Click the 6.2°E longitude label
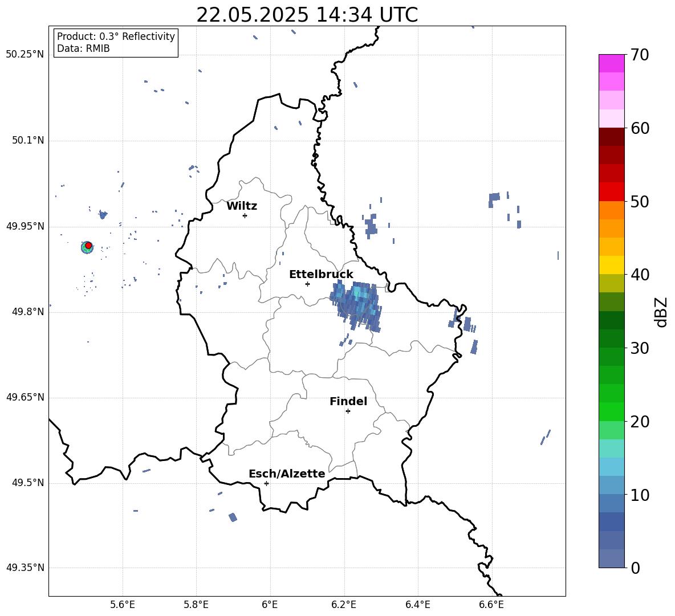This screenshot has width=675, height=616. tap(344, 605)
